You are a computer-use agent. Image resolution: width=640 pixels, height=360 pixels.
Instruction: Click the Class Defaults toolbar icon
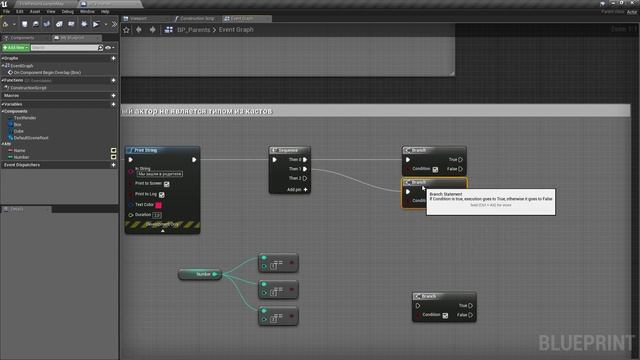pyautogui.click(x=71, y=24)
